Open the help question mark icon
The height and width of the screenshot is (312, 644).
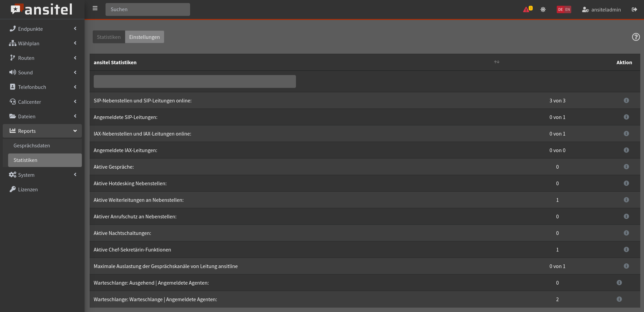(x=636, y=37)
